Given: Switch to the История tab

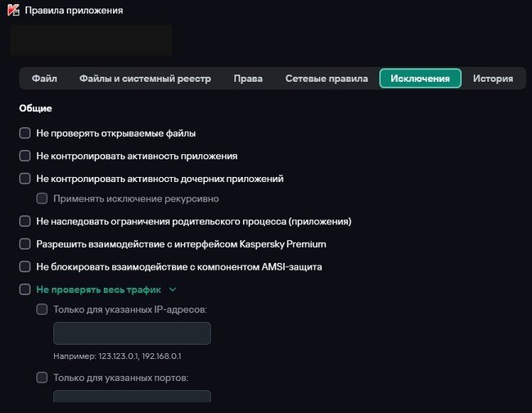Looking at the screenshot, I should point(493,79).
